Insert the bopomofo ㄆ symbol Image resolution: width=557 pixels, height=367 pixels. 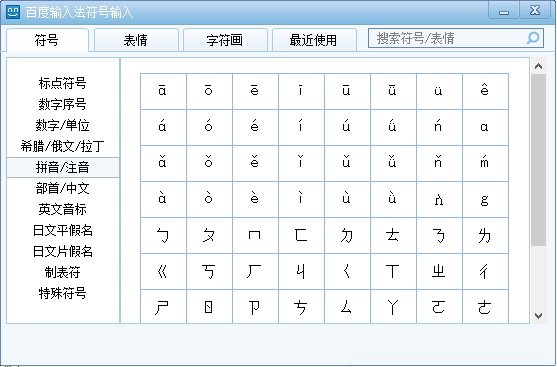pyautogui.click(x=209, y=236)
